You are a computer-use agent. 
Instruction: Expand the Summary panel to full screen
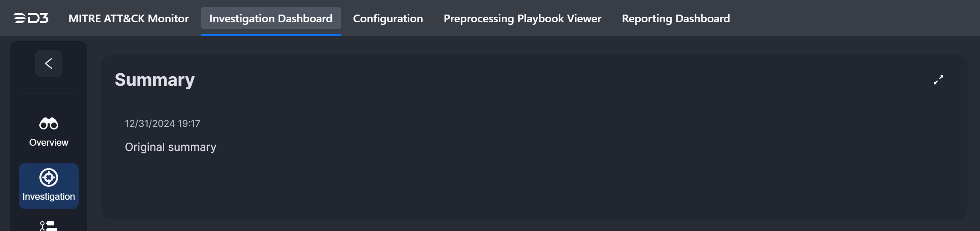coord(939,80)
